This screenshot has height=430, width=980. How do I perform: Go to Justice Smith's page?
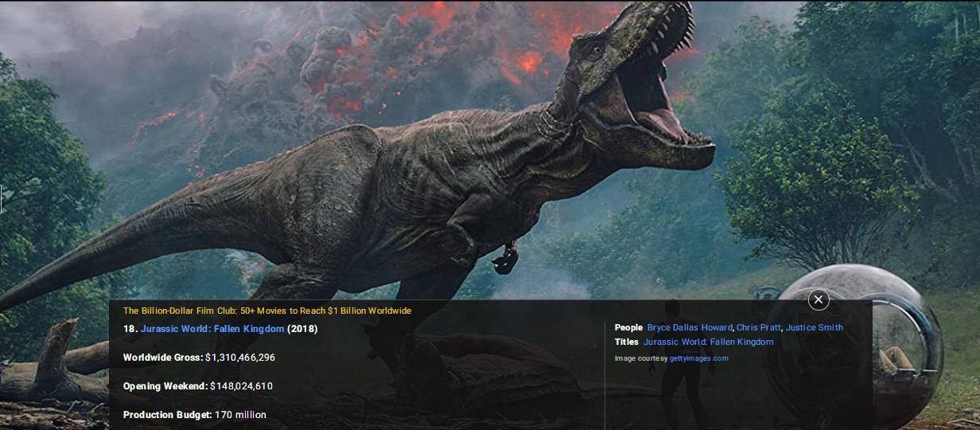point(815,327)
